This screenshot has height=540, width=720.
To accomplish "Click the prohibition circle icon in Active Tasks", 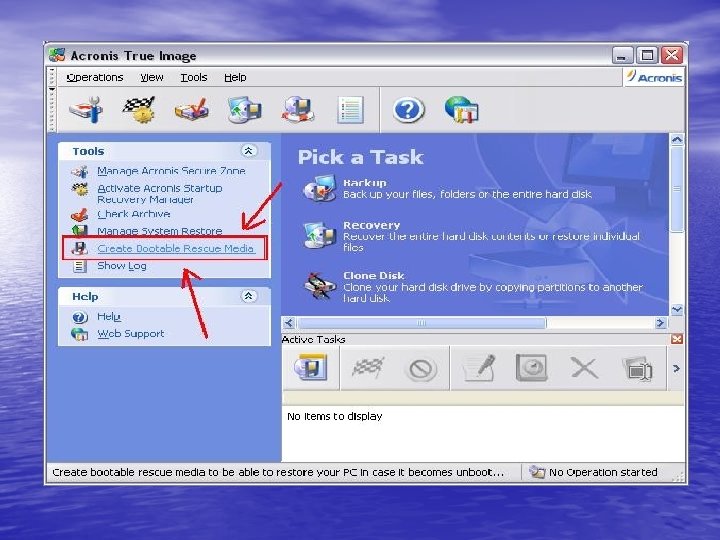I will tap(421, 369).
